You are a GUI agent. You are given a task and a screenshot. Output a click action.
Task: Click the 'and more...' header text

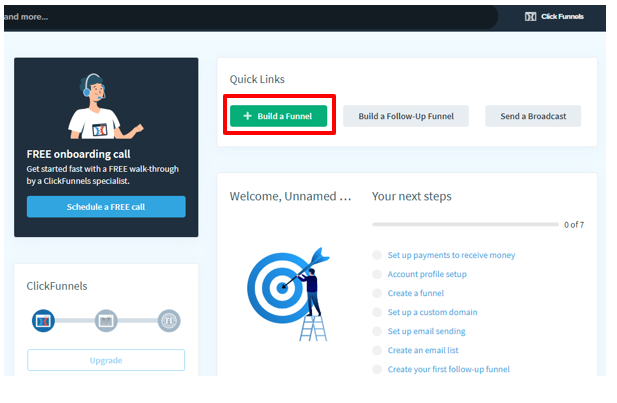[x=26, y=17]
